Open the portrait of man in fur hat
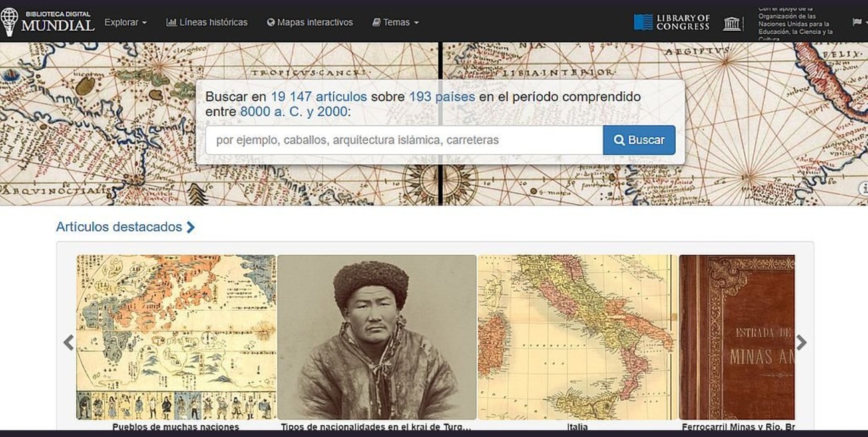The image size is (868, 437). click(377, 337)
